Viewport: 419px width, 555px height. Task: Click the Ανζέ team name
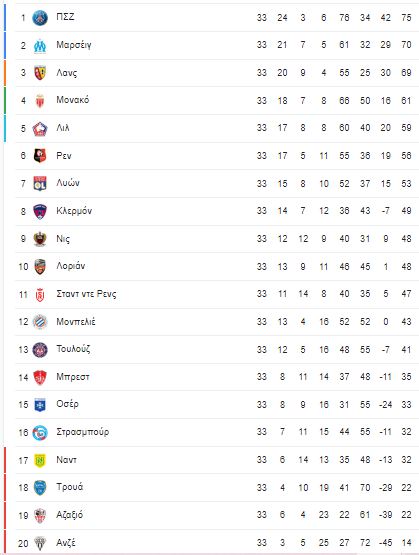click(66, 542)
